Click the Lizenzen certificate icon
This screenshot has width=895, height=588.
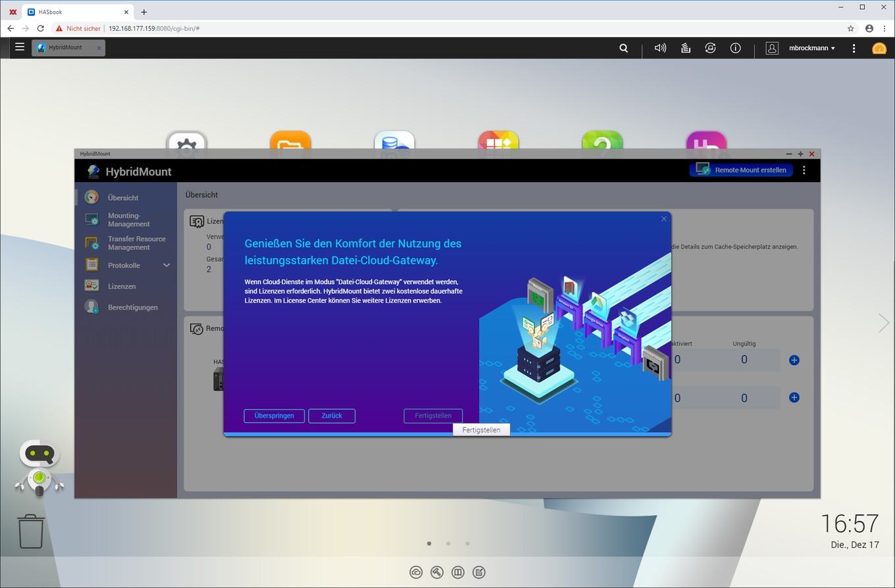91,286
